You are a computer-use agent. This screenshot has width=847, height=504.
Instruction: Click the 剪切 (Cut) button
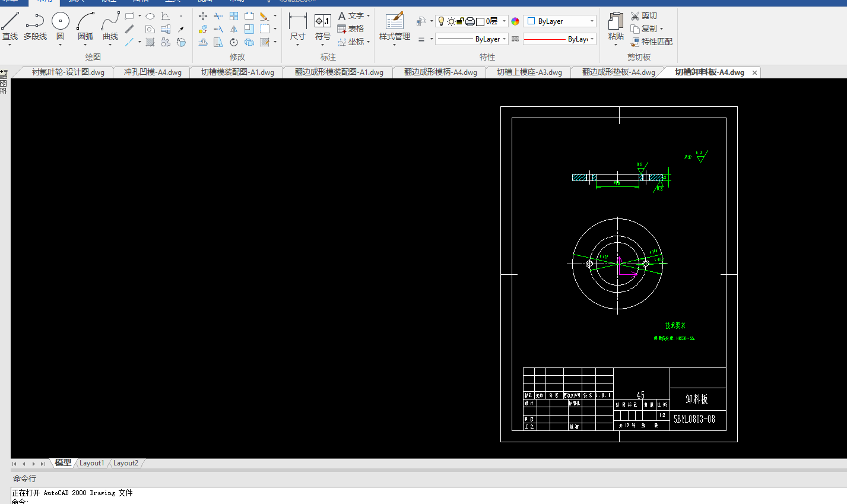[x=644, y=15]
